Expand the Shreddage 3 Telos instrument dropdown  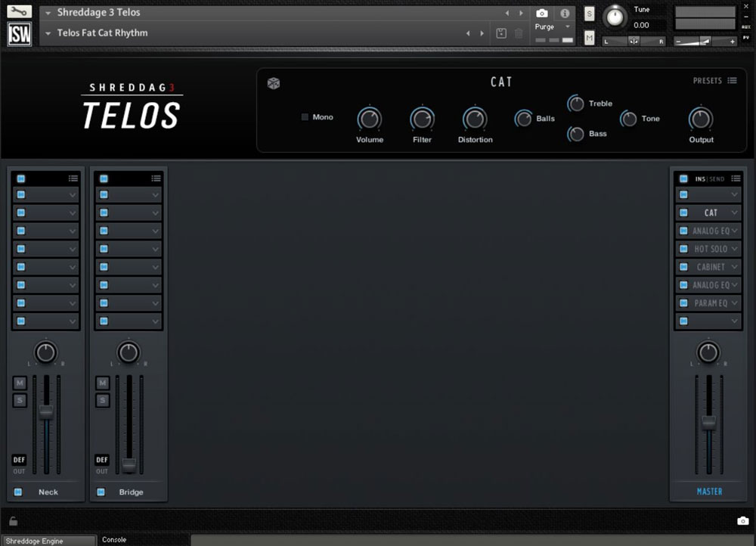pyautogui.click(x=48, y=13)
